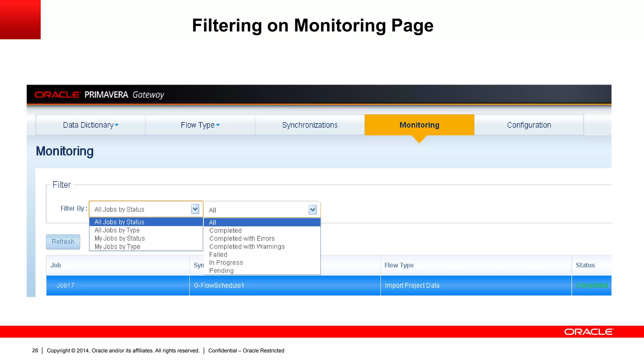
Task: Choose All Jobs by Type option
Action: click(x=146, y=230)
